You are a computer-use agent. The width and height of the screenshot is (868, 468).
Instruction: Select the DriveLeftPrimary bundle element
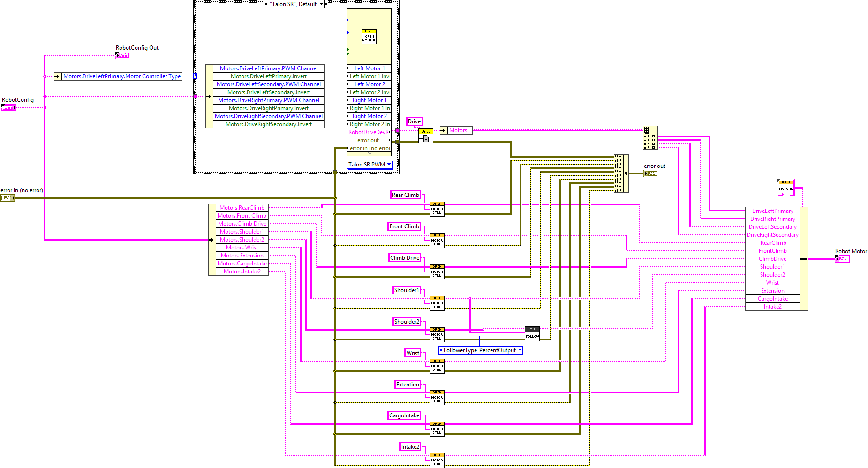tap(772, 211)
